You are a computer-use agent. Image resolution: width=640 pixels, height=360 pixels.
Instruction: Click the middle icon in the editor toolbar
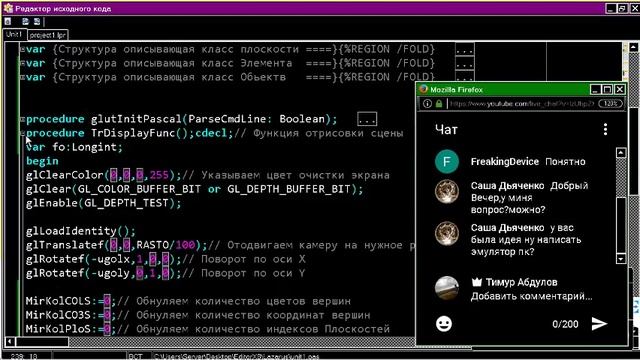pyautogui.click(x=25, y=22)
